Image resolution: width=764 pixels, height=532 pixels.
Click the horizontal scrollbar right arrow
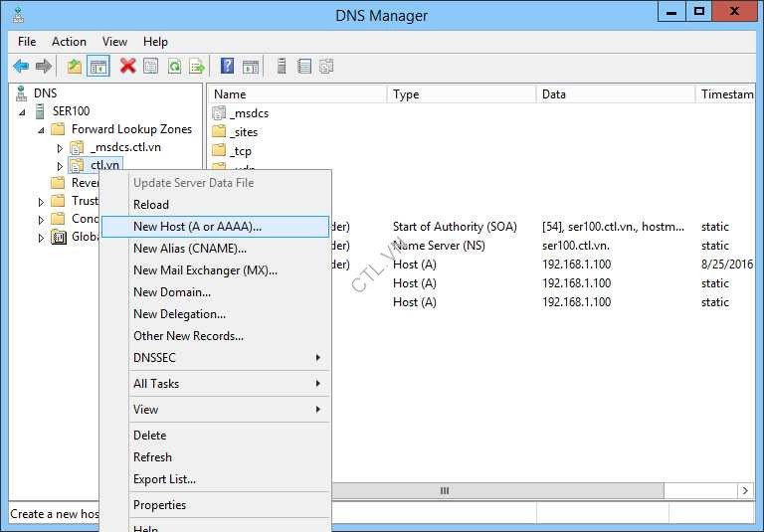pos(744,491)
